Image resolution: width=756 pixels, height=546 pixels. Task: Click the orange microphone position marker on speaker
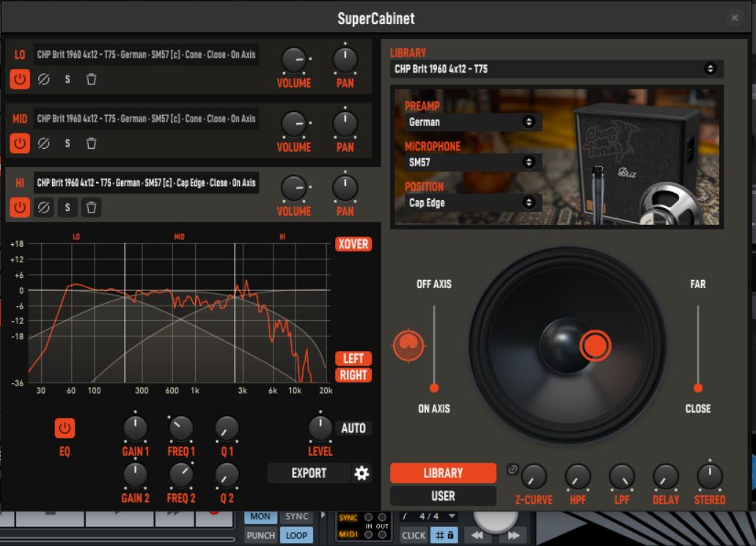point(595,345)
